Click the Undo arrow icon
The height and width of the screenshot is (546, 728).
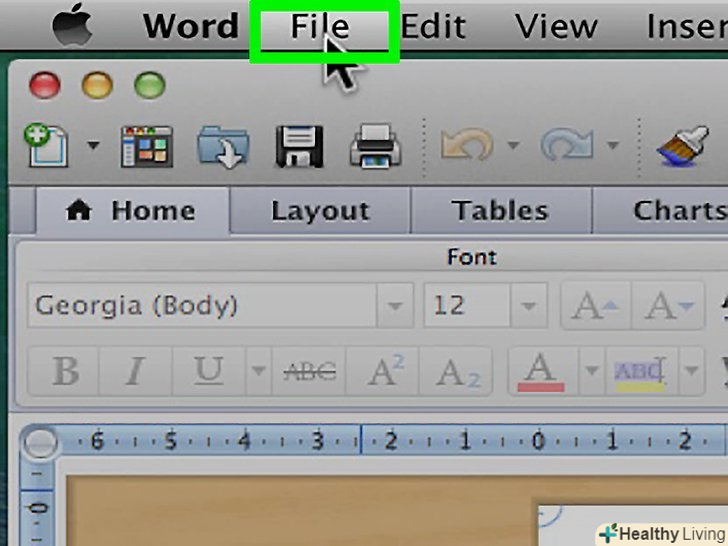(x=467, y=146)
